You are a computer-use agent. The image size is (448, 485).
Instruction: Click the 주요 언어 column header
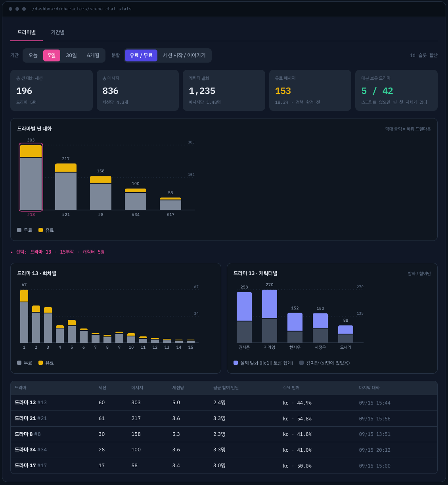point(291,388)
